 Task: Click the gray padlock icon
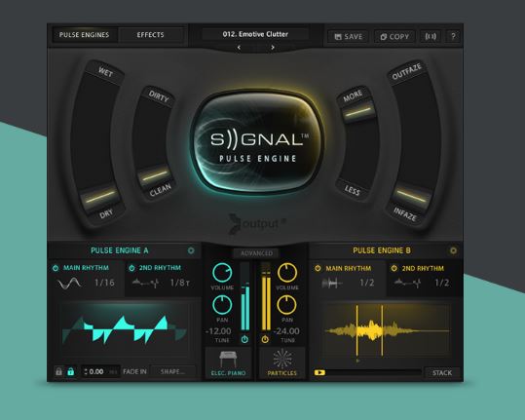[58, 371]
